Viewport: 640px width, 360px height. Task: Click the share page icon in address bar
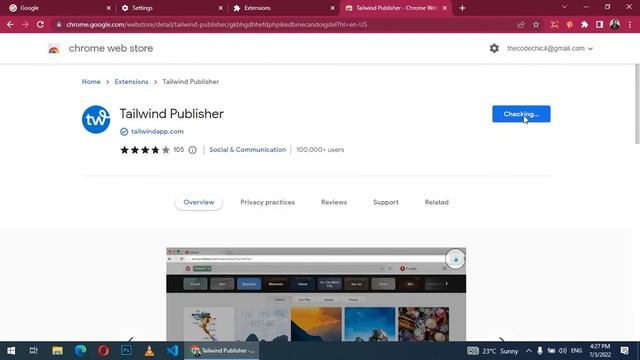520,24
